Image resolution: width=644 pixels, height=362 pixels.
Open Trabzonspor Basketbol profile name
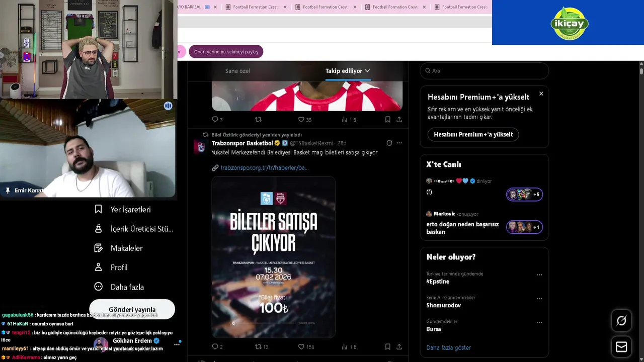[242, 143]
